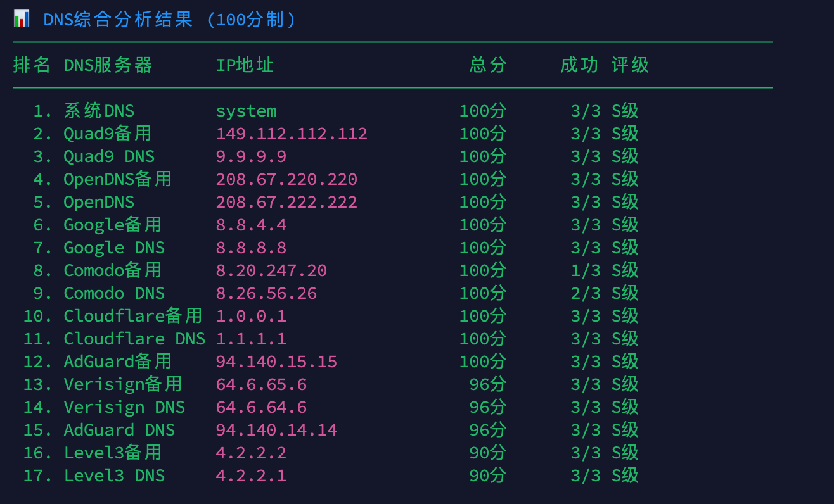Click IP address 4.2.2.1

point(251,476)
